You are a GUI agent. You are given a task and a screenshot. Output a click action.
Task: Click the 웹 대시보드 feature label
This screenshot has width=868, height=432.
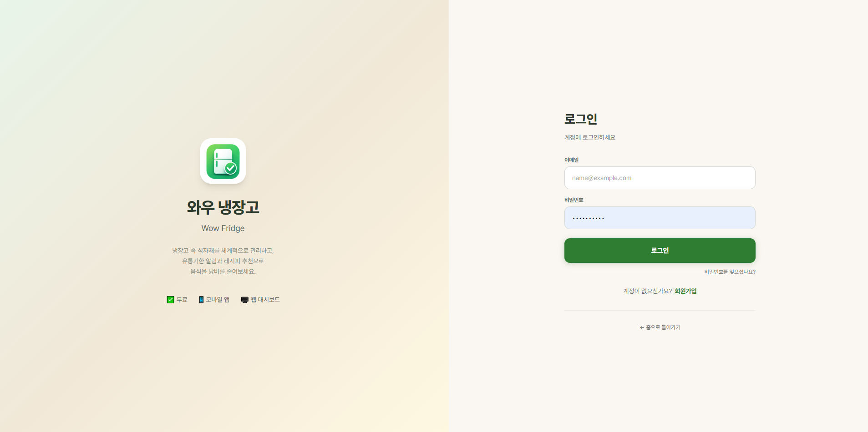coord(265,300)
